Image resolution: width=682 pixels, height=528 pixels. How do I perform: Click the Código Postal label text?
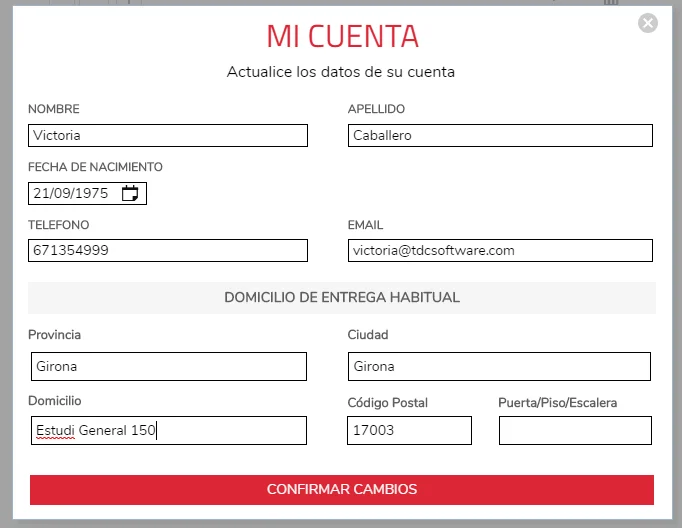click(x=388, y=403)
